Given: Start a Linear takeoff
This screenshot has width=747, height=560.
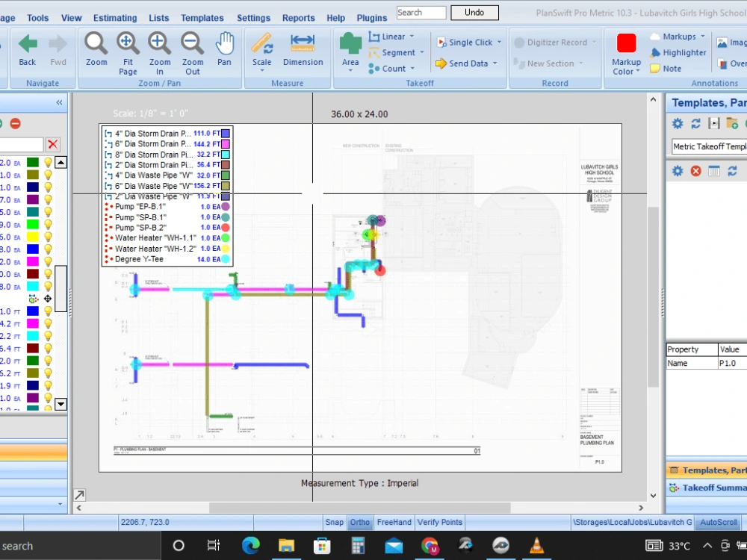Looking at the screenshot, I should (x=388, y=37).
